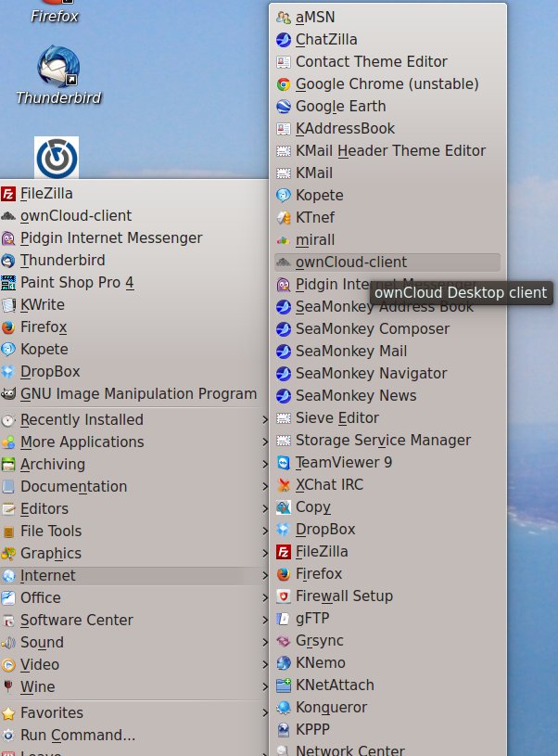558x756 pixels.
Task: Click the KTnef icon
Action: pyautogui.click(x=284, y=218)
